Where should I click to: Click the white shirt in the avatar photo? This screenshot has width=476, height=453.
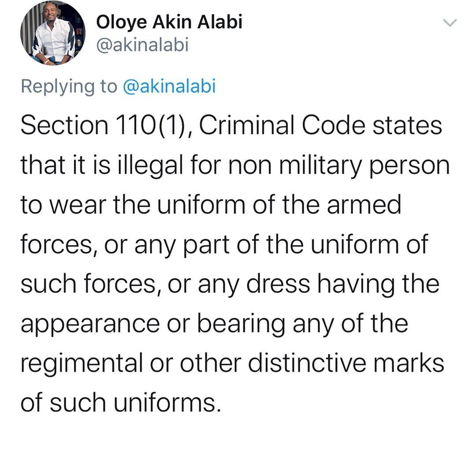click(x=55, y=40)
